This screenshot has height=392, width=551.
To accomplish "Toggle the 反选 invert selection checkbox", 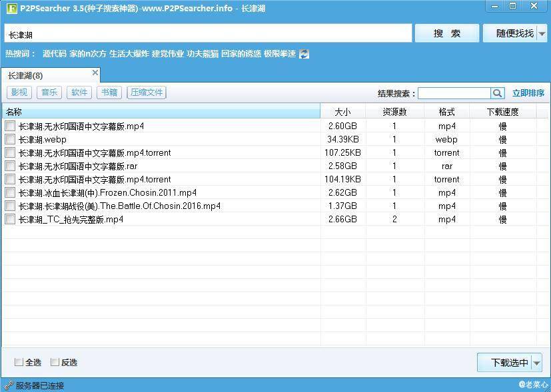I will 55,362.
